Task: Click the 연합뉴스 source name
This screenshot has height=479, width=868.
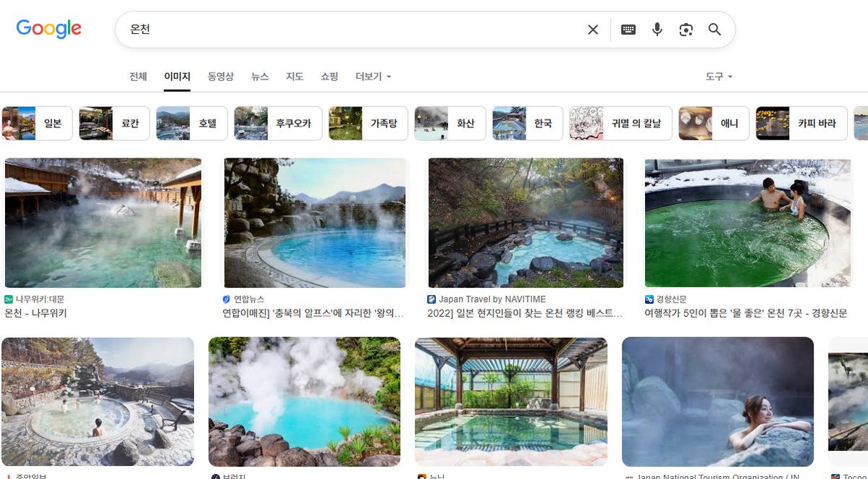Action: (x=249, y=300)
